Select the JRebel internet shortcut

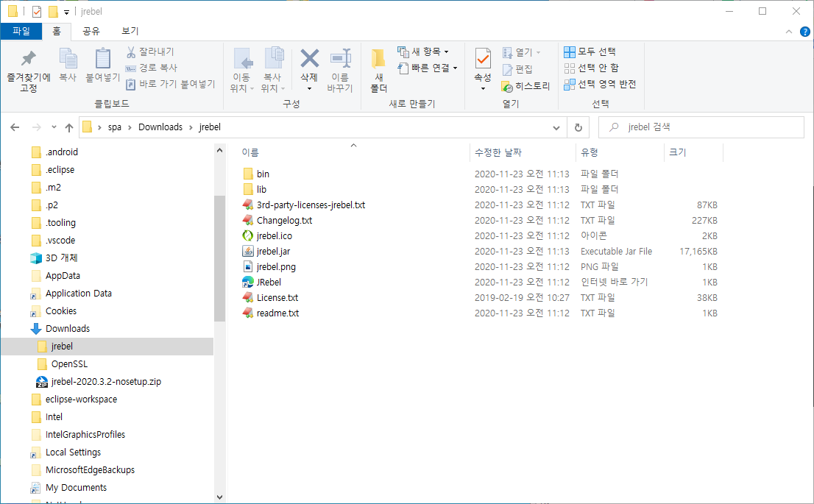269,283
